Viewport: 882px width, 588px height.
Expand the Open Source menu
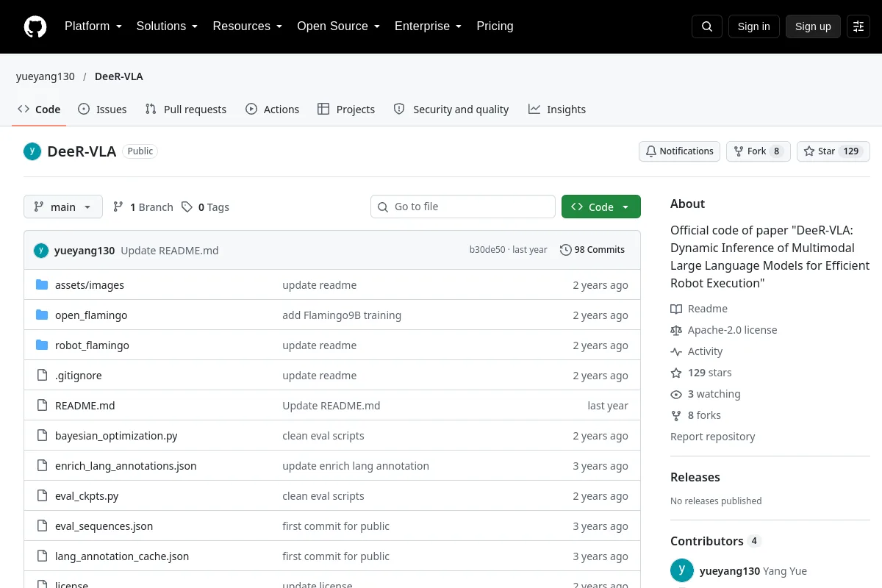click(x=339, y=26)
